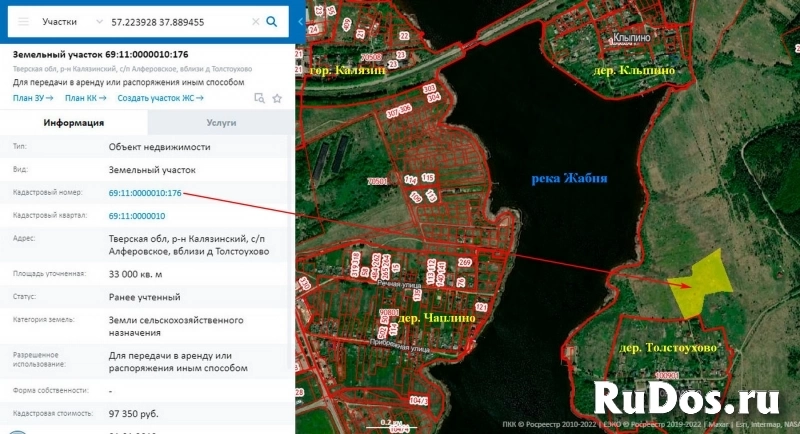Clear the search field with X
Screen dimensions: 800x434
coord(256,21)
